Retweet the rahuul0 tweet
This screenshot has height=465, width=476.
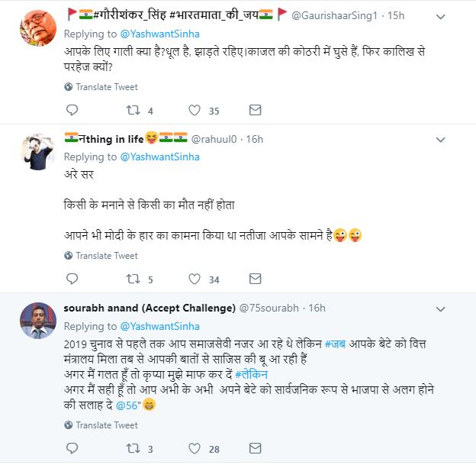pyautogui.click(x=133, y=279)
